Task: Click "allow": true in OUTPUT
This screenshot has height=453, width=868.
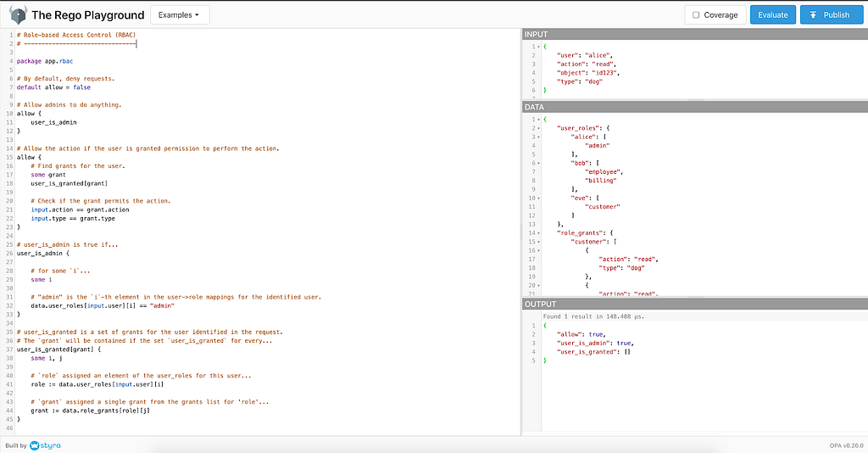Action: point(581,334)
